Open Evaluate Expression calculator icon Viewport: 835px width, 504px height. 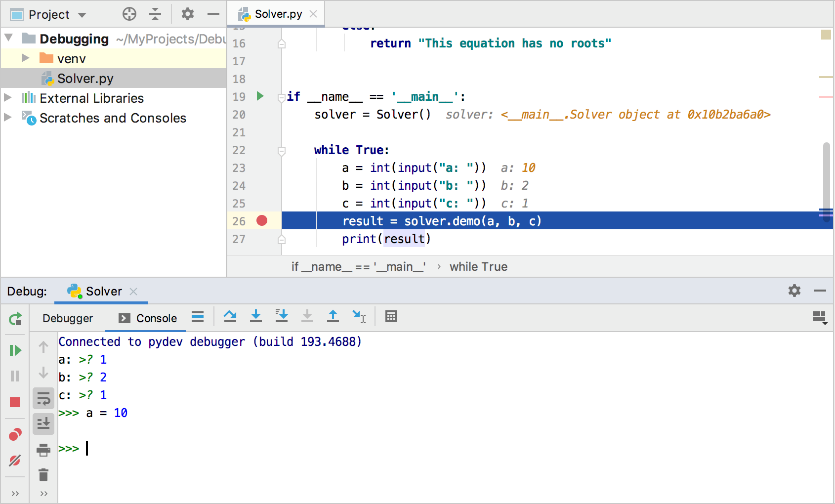[x=391, y=316]
